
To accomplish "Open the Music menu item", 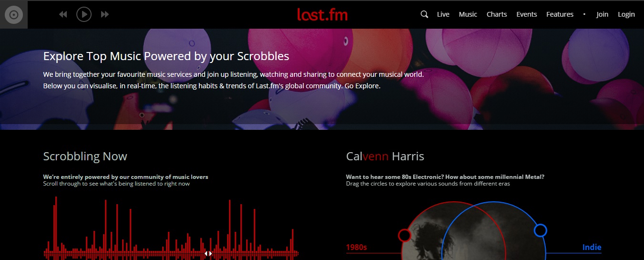I will pos(468,14).
